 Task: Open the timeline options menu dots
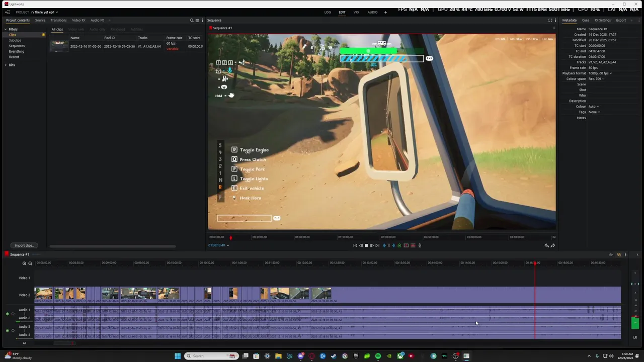(625, 254)
